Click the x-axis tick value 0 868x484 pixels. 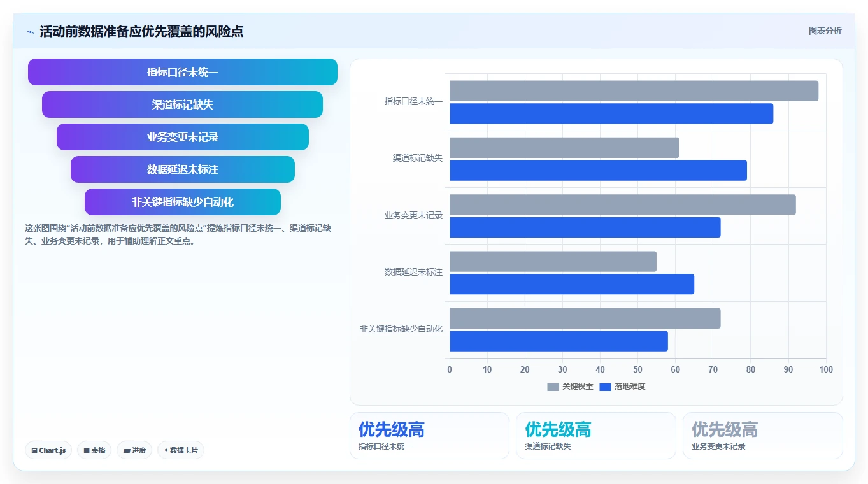(x=450, y=370)
